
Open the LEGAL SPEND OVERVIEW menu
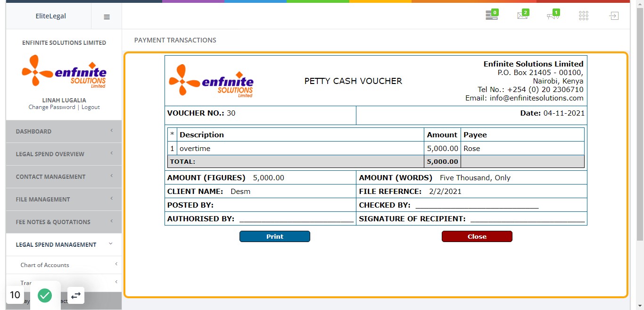pos(64,154)
